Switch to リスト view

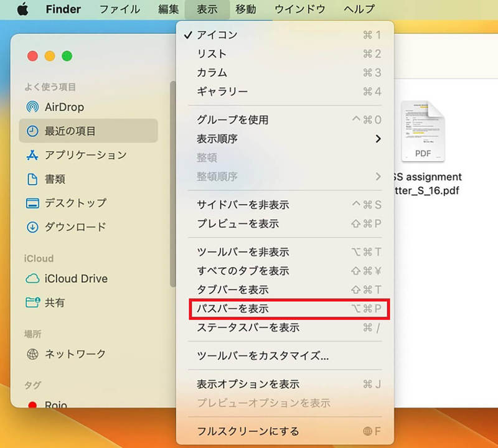click(x=285, y=54)
